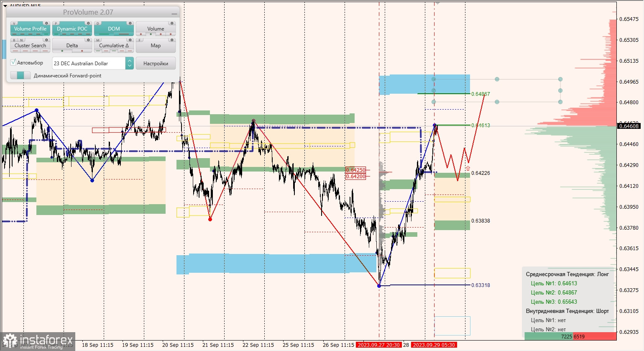
Task: Click the V hotkey tab on Volume Profile
Action: point(14,23)
